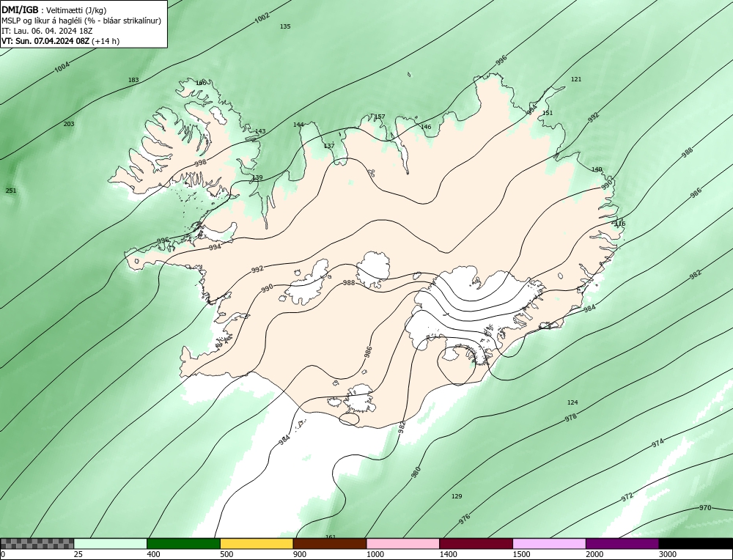Click the dark green 400–500 legend swatch
This screenshot has height=560, width=733.
click(x=183, y=544)
